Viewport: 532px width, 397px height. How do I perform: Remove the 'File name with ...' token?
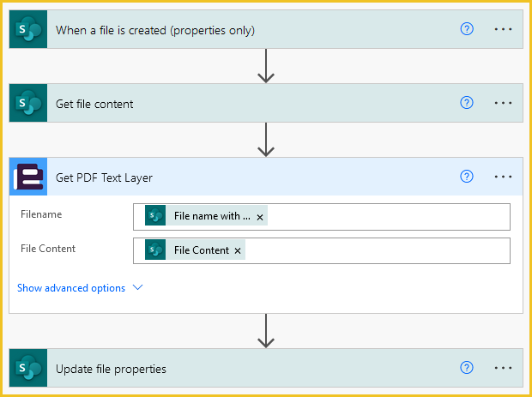260,217
